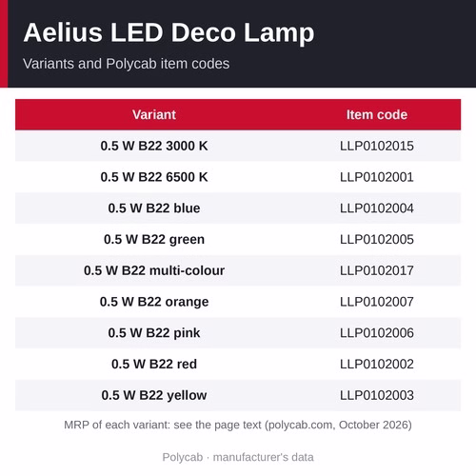The height and width of the screenshot is (476, 476).
Task: Click the MRP note mentioning polycab.com
Action: pos(238,425)
